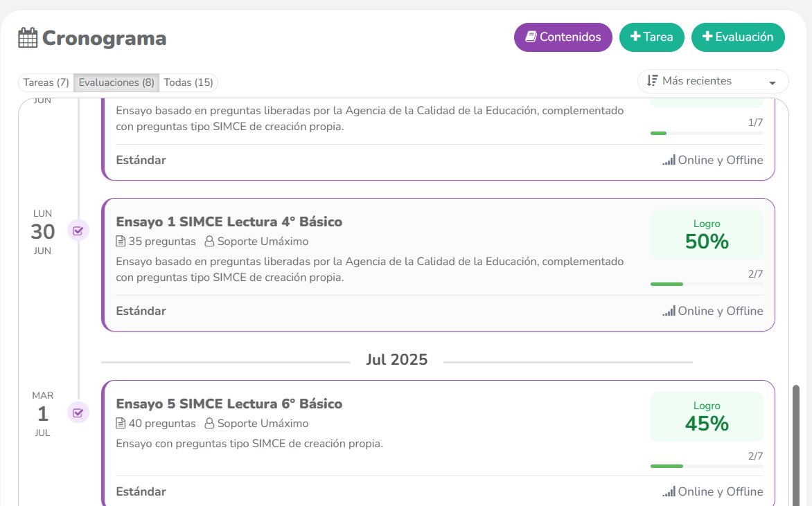This screenshot has width=812, height=506.
Task: Click the 2/7 progress bar in Ensayo 1
Action: point(707,284)
